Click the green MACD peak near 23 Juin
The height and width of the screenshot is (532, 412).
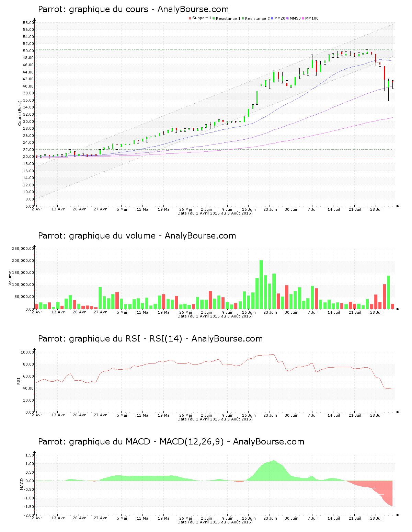point(274,471)
